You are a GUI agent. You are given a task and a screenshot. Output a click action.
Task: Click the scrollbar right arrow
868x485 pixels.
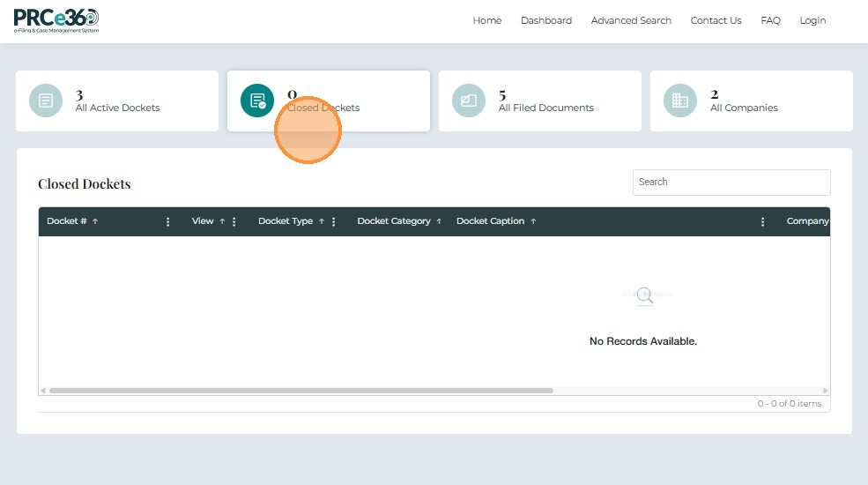click(826, 391)
